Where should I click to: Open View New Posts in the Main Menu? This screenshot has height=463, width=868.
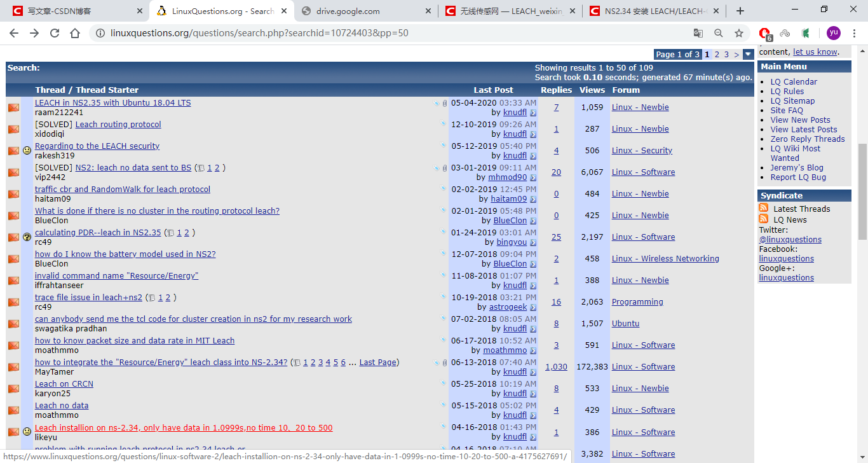800,120
